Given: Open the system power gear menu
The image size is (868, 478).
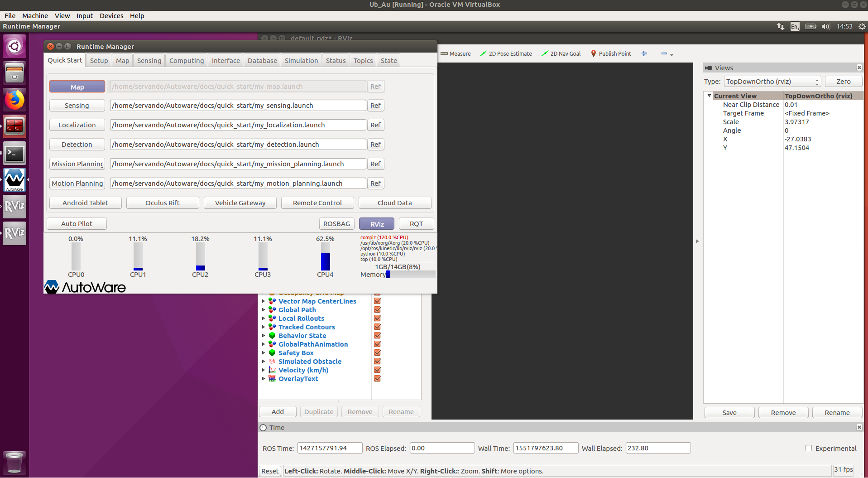Looking at the screenshot, I should pos(862,26).
